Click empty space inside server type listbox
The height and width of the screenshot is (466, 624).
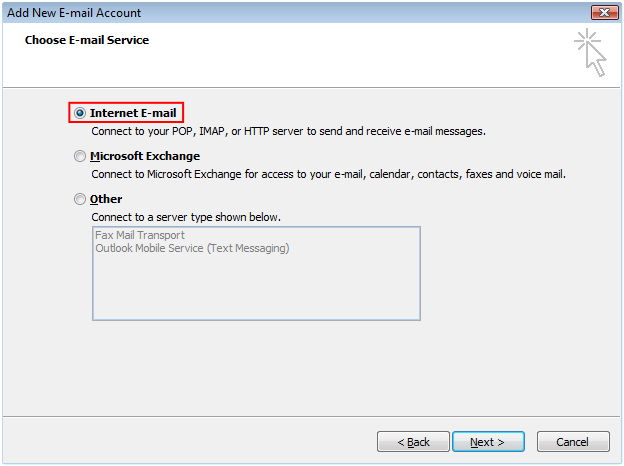tap(256, 289)
